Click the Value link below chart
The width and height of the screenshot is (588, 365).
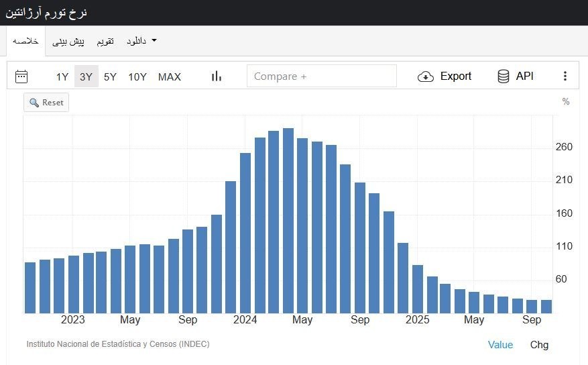pyautogui.click(x=500, y=345)
